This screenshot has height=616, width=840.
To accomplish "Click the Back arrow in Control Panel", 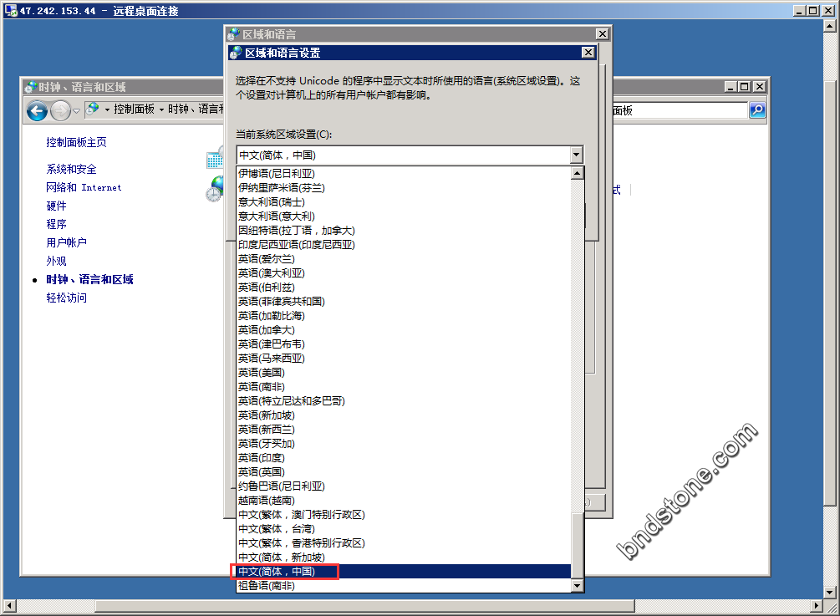I will click(37, 110).
